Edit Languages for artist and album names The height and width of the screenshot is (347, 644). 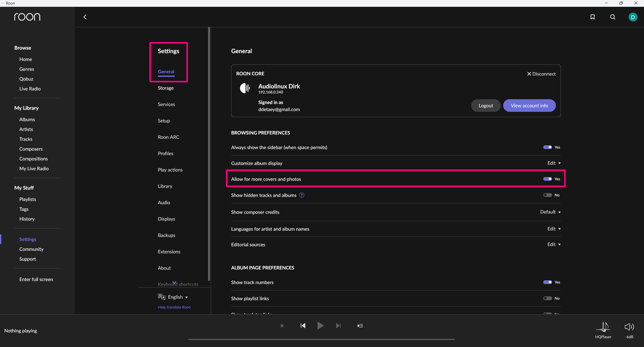tap(554, 229)
